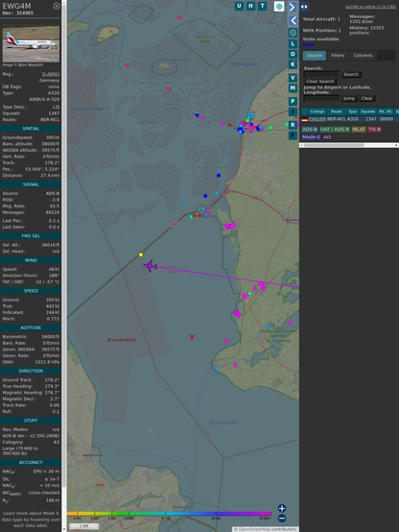Image resolution: width=399 pixels, height=532 pixels.
Task: Open the map layer switcher cube icon
Action: pyautogui.click(x=279, y=7)
